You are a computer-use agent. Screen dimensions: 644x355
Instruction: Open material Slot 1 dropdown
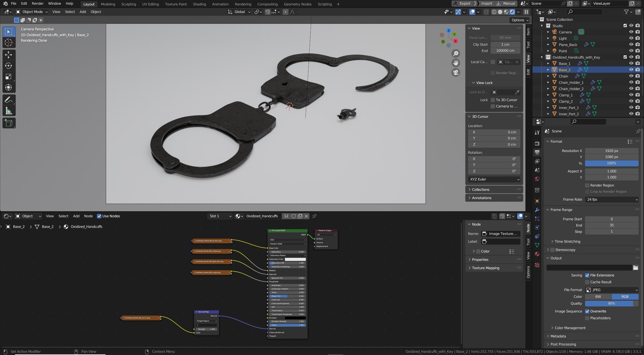pos(220,216)
